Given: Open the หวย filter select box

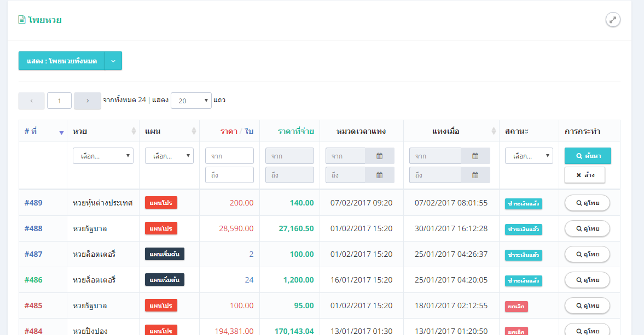Looking at the screenshot, I should coord(103,156).
